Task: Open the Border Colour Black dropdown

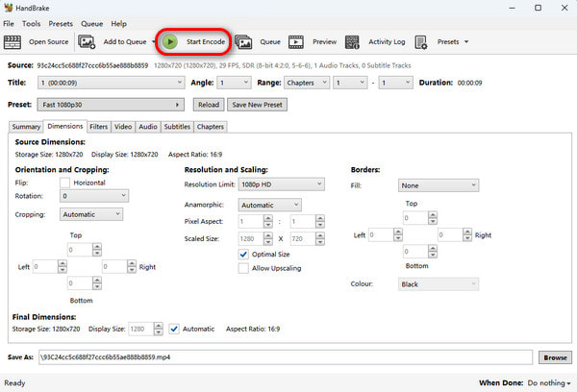Action: click(x=439, y=284)
